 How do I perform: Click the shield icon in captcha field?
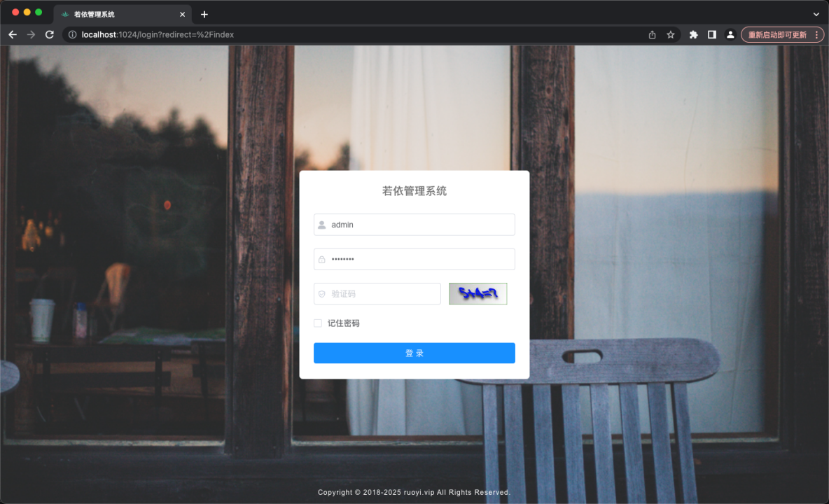(x=321, y=294)
